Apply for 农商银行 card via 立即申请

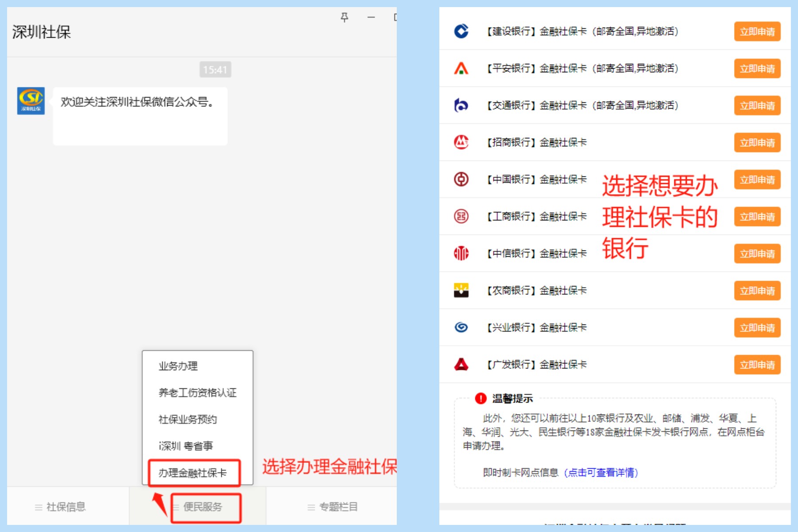757,291
